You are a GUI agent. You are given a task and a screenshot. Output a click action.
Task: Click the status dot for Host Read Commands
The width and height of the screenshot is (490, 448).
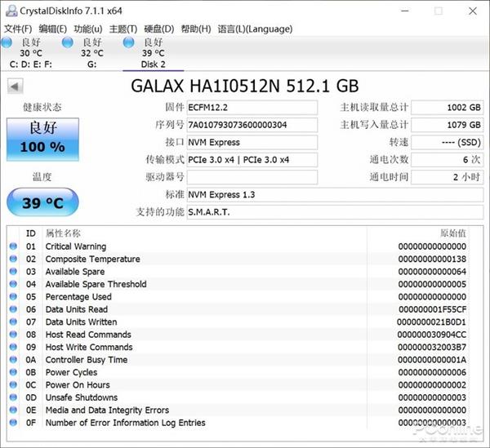point(13,334)
